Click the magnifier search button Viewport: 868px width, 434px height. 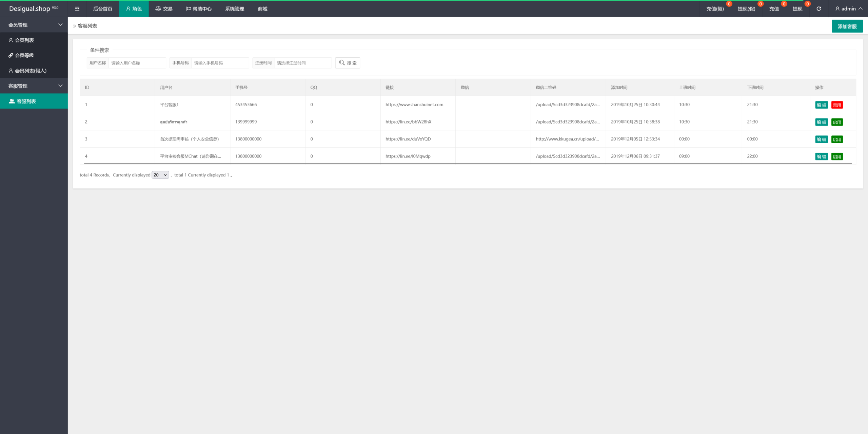348,63
